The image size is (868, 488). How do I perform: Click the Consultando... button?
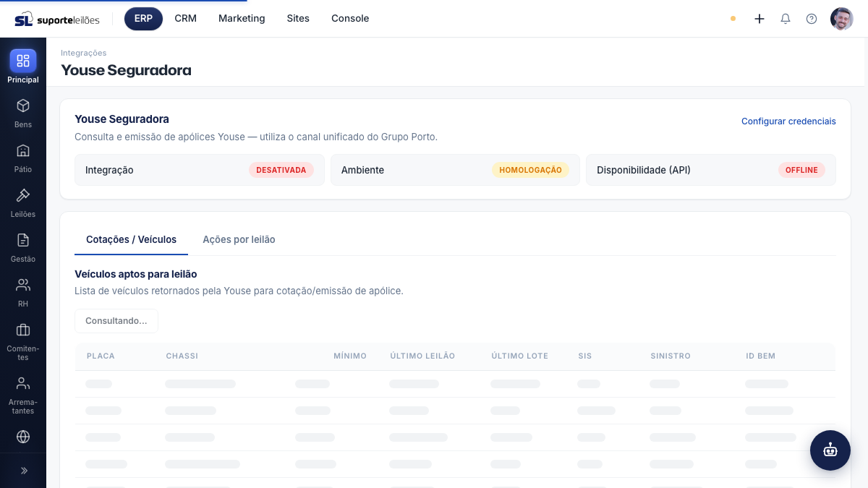tap(116, 321)
